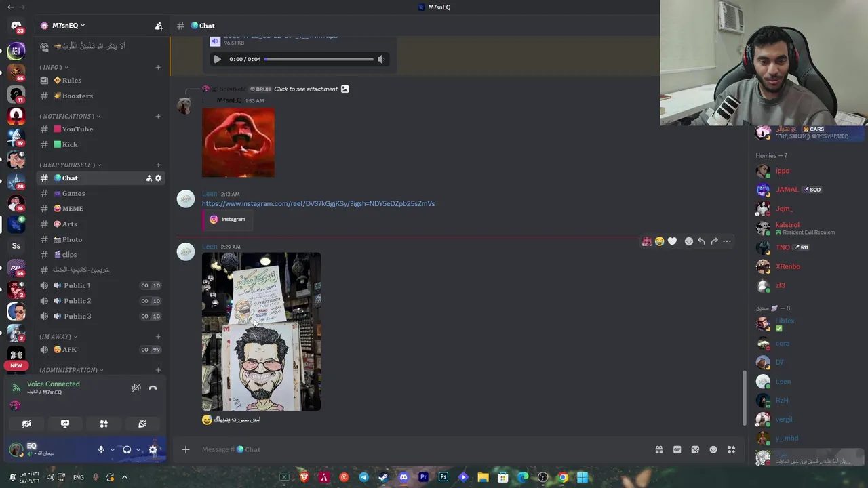Forward Leen's message
The width and height of the screenshot is (868, 488).
714,241
